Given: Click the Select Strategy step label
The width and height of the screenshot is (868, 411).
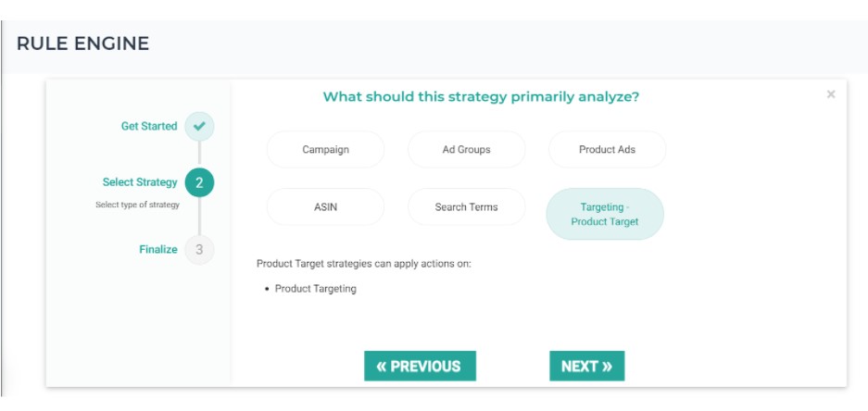Looking at the screenshot, I should [139, 182].
